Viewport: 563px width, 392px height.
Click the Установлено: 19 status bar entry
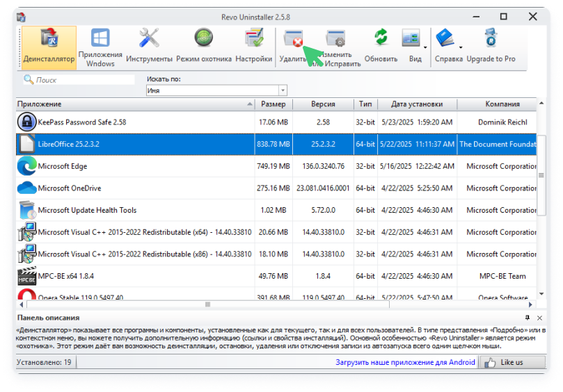(44, 362)
